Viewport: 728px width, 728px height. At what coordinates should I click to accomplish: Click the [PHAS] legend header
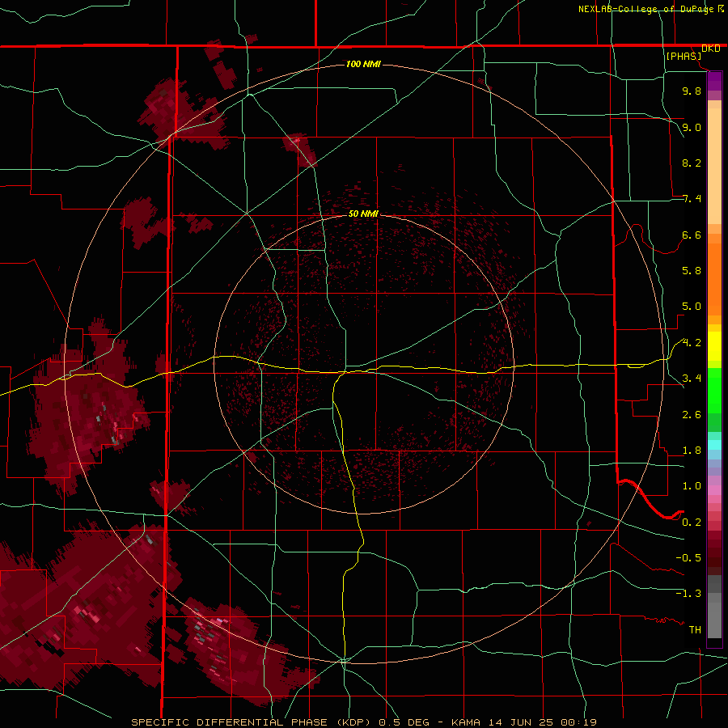tap(684, 56)
